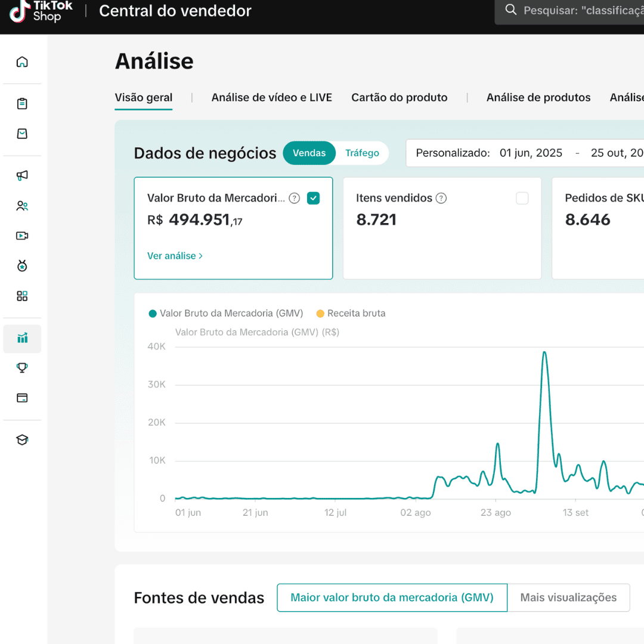Screen dimensions: 644x644
Task: Switch data view to Tráfego
Action: pos(362,153)
